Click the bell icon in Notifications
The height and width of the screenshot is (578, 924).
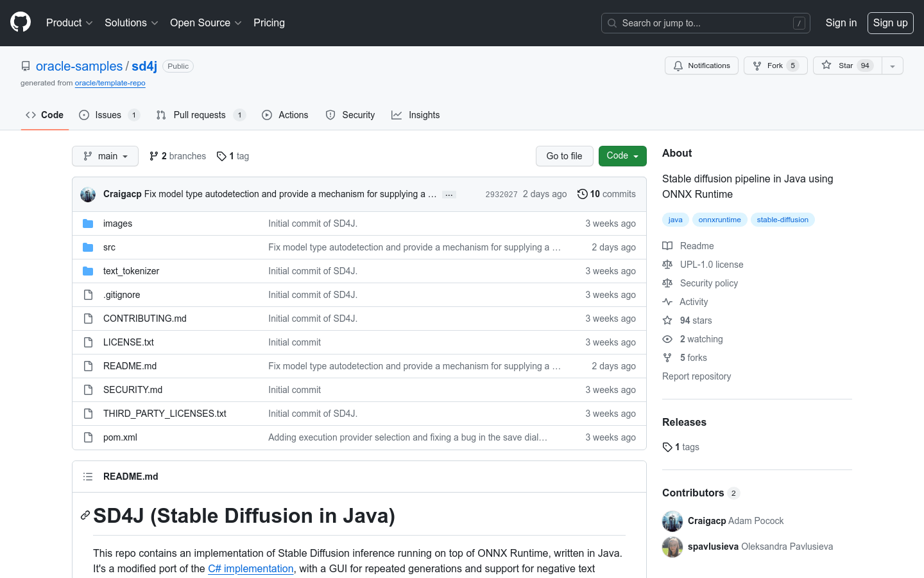tap(678, 66)
